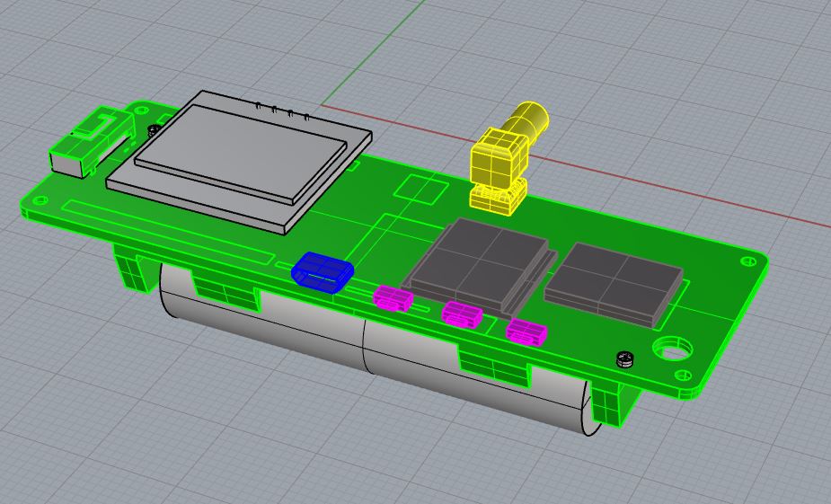Viewport: 831px width, 504px height.
Task: Select the middle magenta component
Action: pyautogui.click(x=462, y=314)
